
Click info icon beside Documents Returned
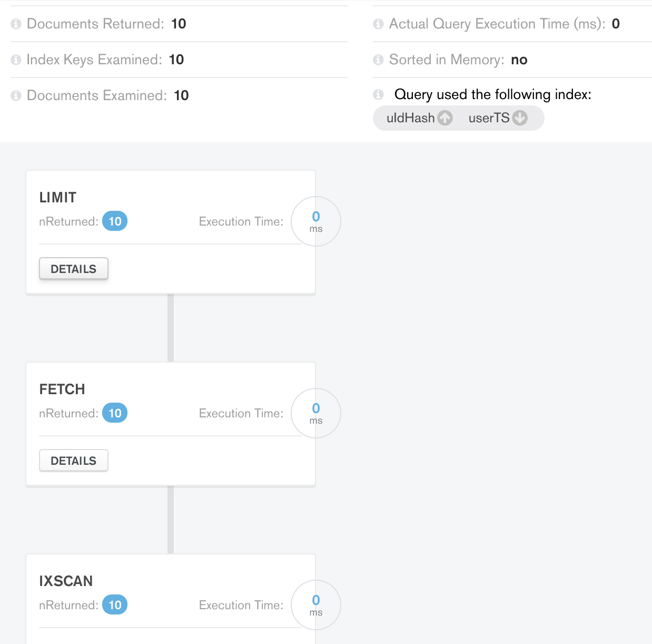tap(16, 24)
